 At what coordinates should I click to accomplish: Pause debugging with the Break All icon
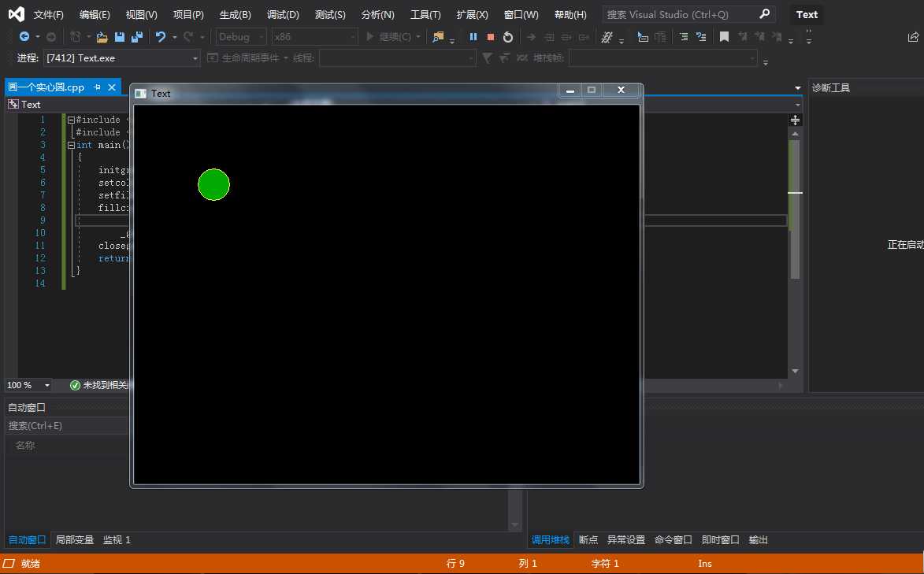click(x=473, y=36)
